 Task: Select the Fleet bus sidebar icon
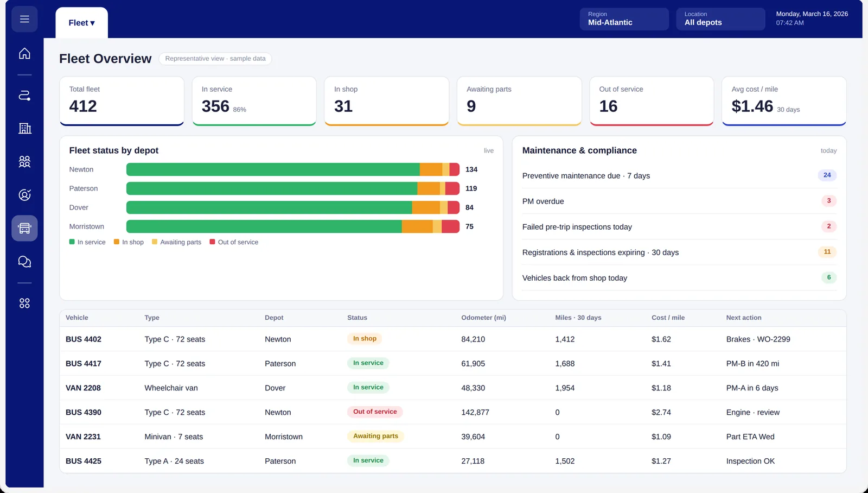coord(24,228)
